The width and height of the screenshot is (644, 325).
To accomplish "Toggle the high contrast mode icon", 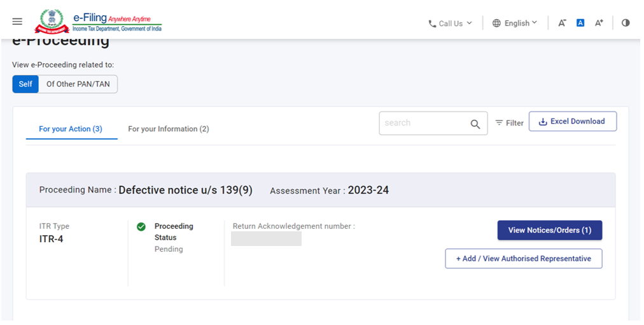I will point(626,23).
